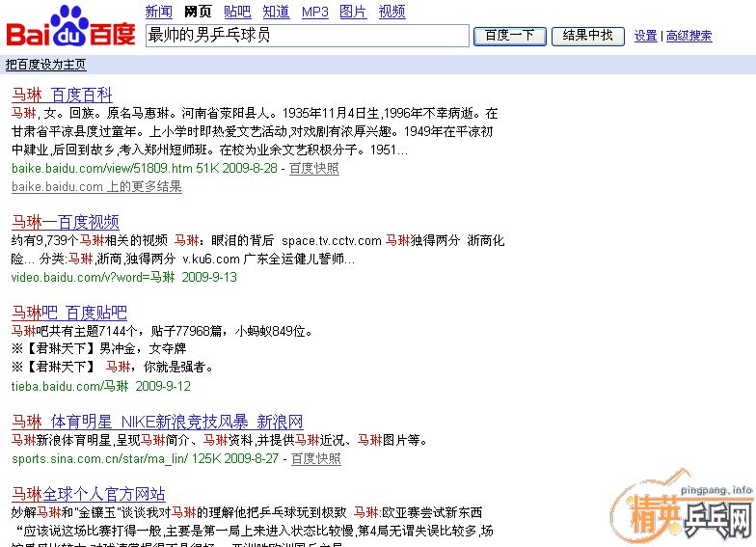This screenshot has height=547, width=756.
Task: Focus the search box containing 最帅的男乒乓球员
Action: [x=307, y=36]
